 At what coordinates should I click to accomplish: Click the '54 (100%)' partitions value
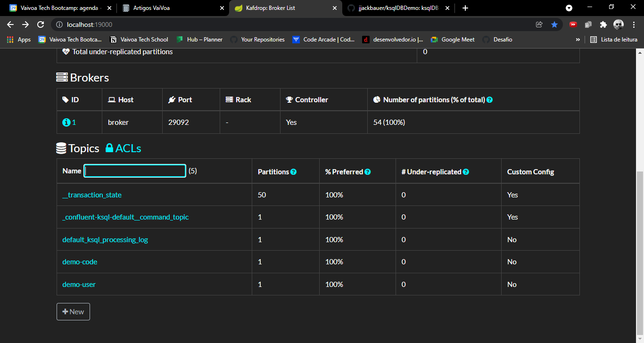tap(389, 122)
